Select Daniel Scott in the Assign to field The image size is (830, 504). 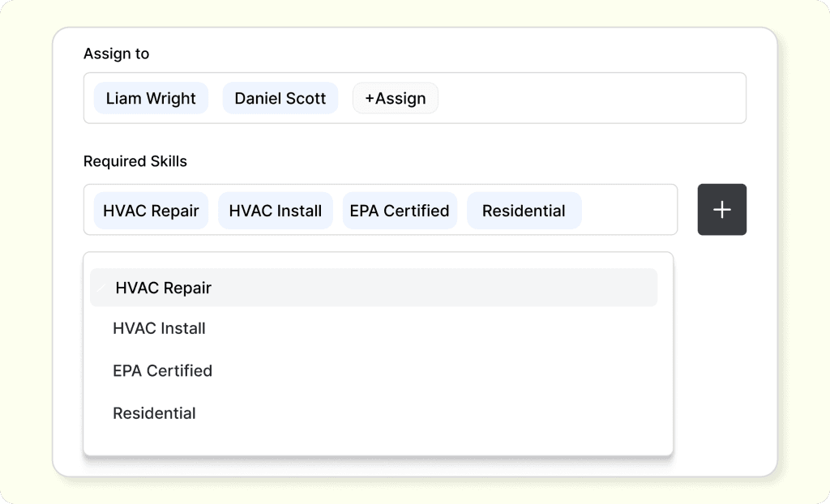pyautogui.click(x=280, y=98)
